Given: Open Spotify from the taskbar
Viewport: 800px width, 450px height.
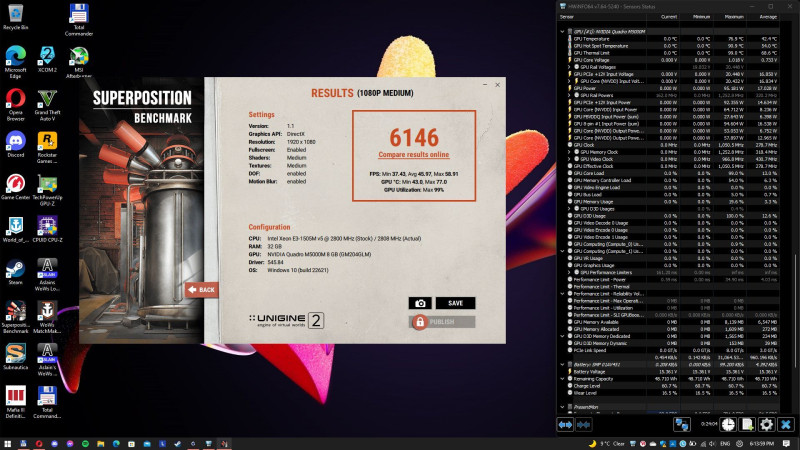Looking at the screenshot, I should tap(85, 444).
